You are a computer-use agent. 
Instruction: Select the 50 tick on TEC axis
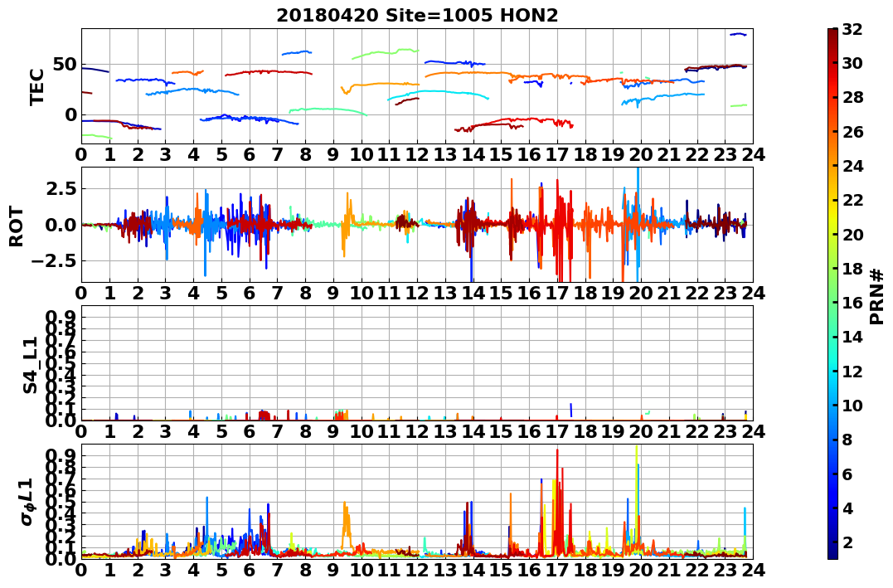click(65, 65)
